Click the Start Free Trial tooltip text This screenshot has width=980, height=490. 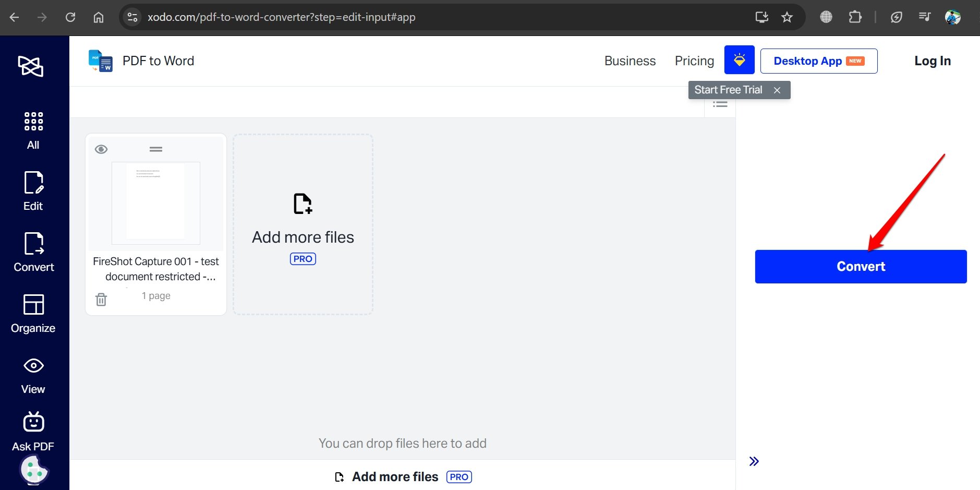tap(728, 90)
